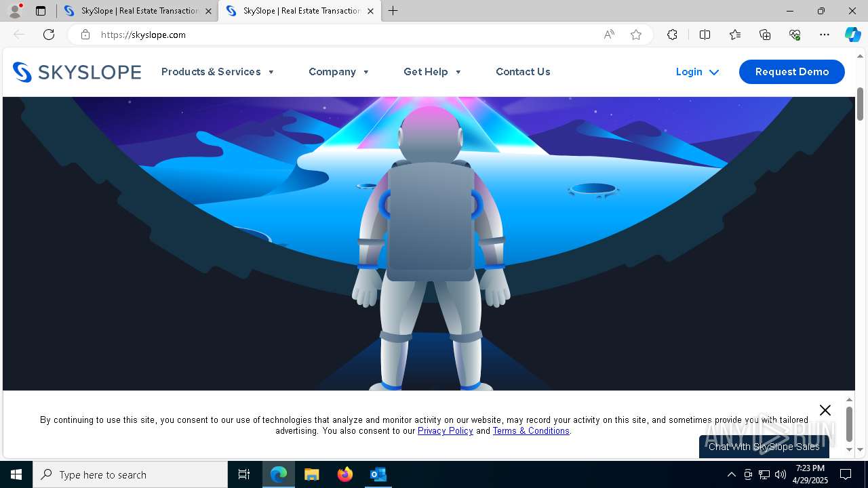The height and width of the screenshot is (488, 868).
Task: View site information lock icon
Action: coord(85,35)
